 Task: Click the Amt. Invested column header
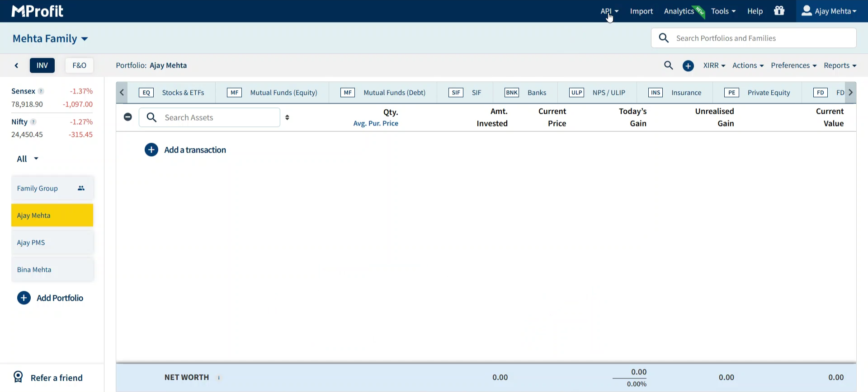pos(492,117)
